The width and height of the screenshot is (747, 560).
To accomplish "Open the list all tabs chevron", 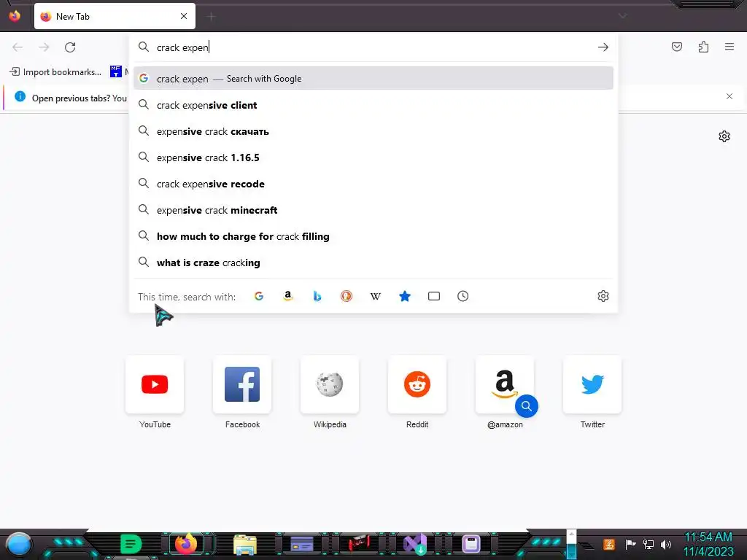I will [x=622, y=16].
